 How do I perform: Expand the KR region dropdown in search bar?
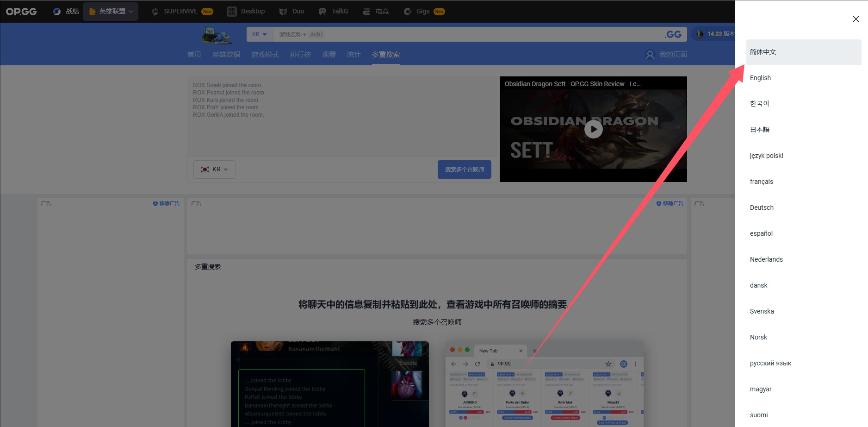260,34
